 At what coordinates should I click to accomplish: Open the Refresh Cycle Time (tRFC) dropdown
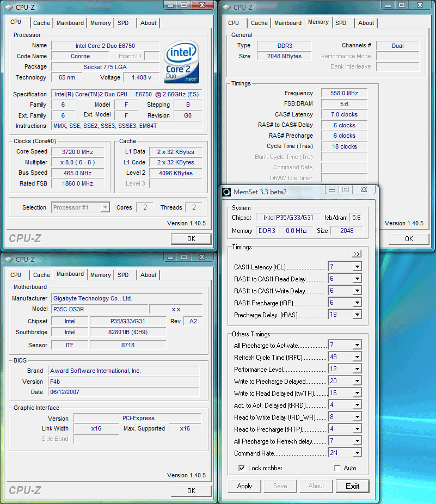(357, 358)
